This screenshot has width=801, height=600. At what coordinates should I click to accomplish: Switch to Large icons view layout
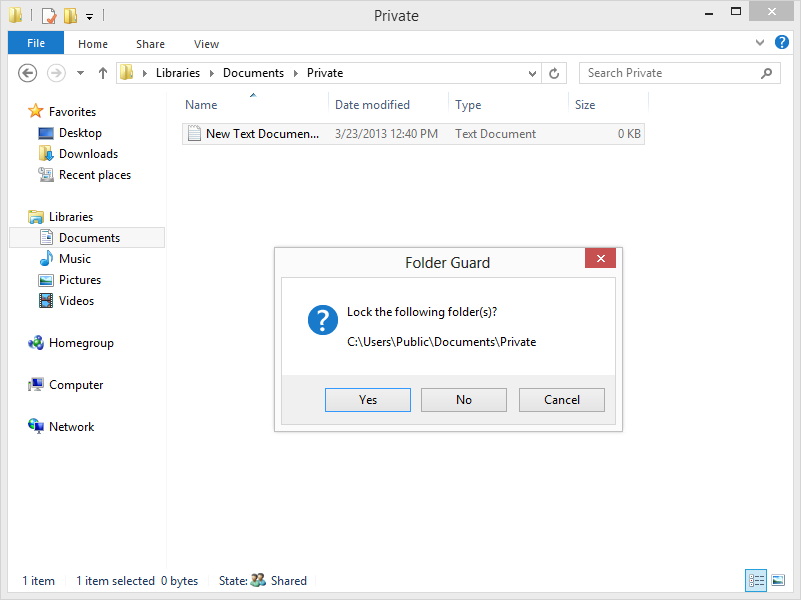778,580
